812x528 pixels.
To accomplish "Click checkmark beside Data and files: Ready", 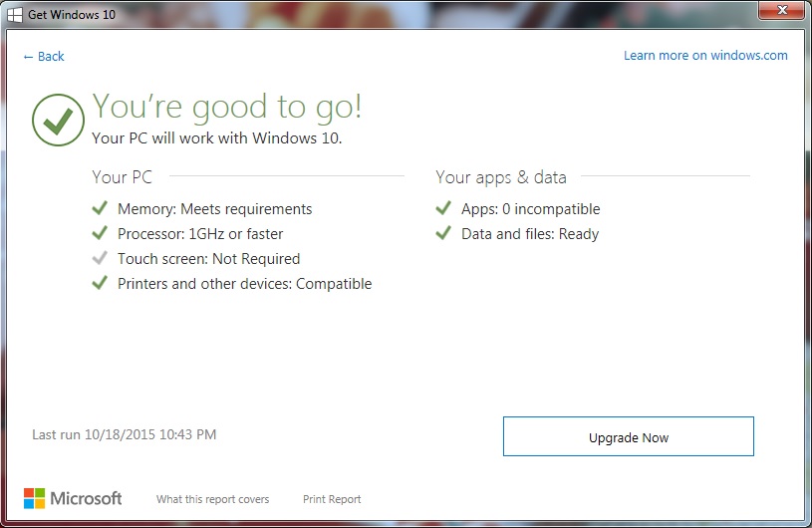I will pyautogui.click(x=443, y=233).
